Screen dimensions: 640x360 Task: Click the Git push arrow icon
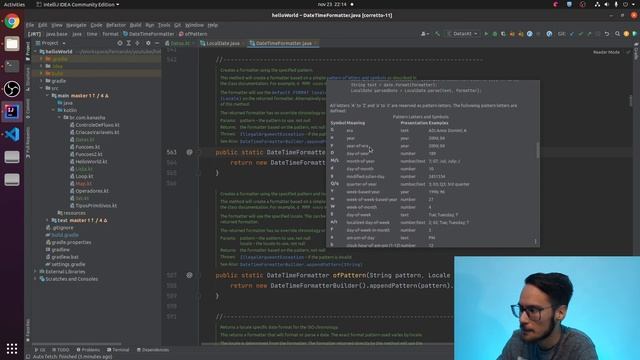(589, 34)
